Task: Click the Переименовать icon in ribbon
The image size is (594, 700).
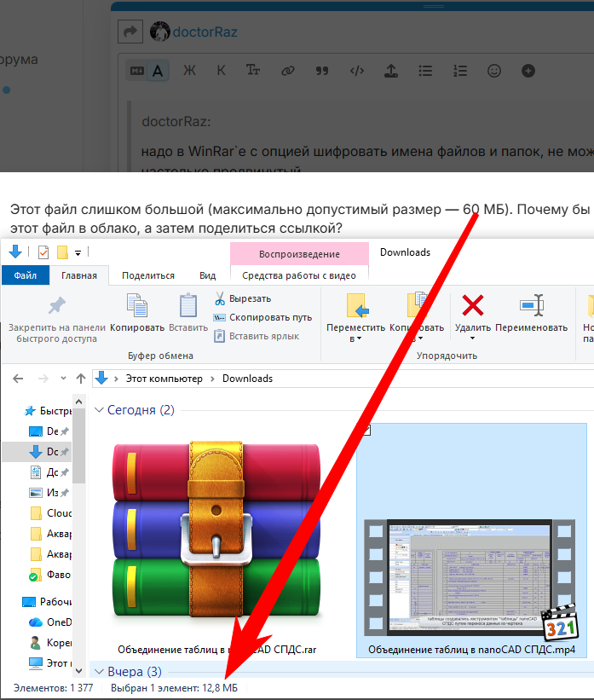Action: 531,306
